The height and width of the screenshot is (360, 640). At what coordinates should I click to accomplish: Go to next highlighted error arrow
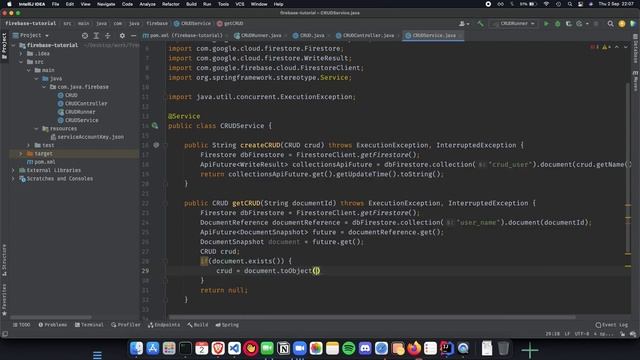coord(625,47)
